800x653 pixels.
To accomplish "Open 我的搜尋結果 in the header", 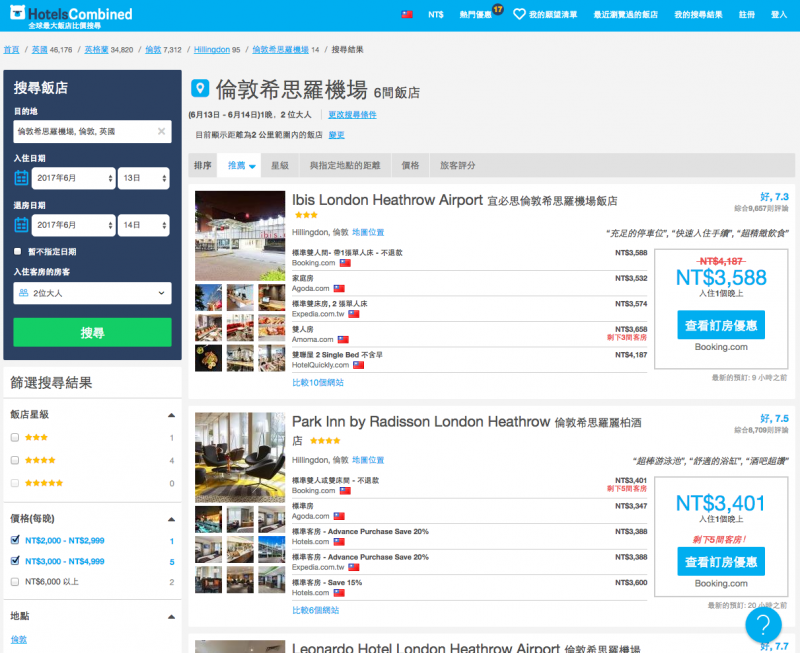I will (x=698, y=14).
